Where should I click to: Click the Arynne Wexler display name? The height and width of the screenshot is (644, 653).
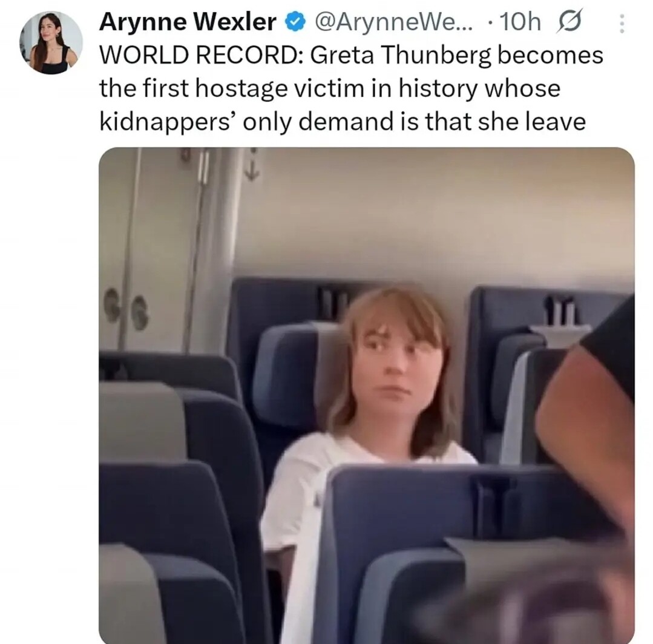188,22
